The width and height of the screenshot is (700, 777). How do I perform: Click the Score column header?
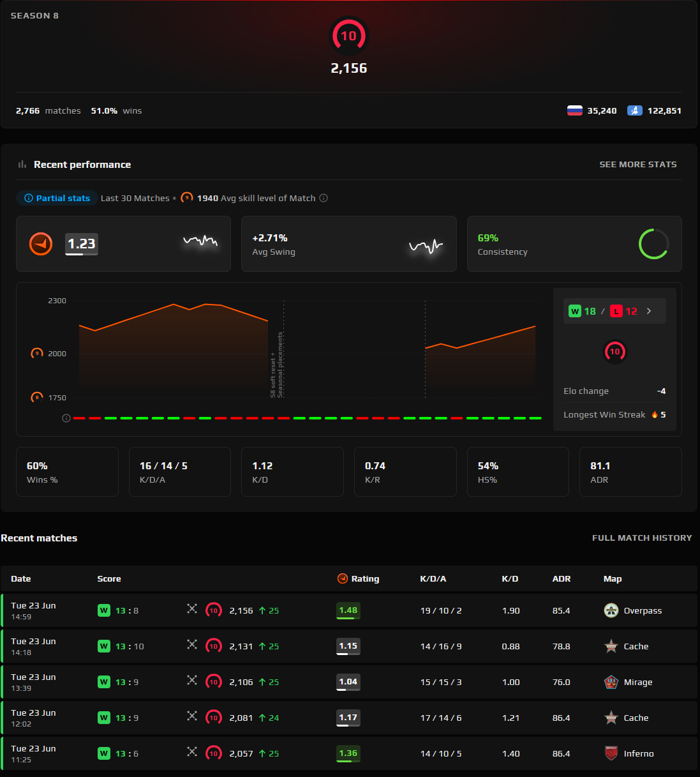(109, 579)
